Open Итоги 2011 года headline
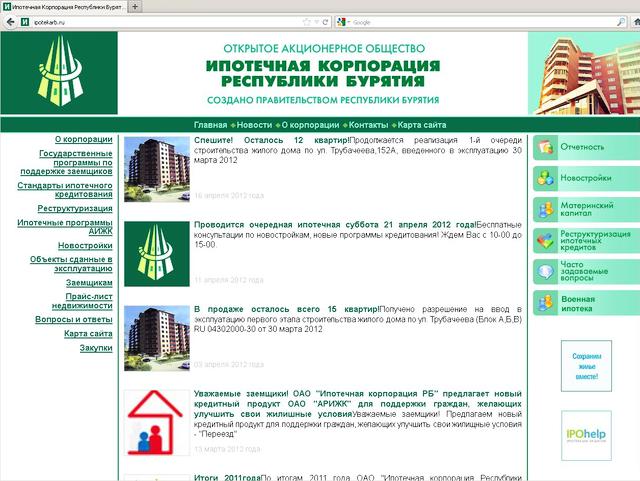The height and width of the screenshot is (481, 640). pyautogui.click(x=227, y=477)
